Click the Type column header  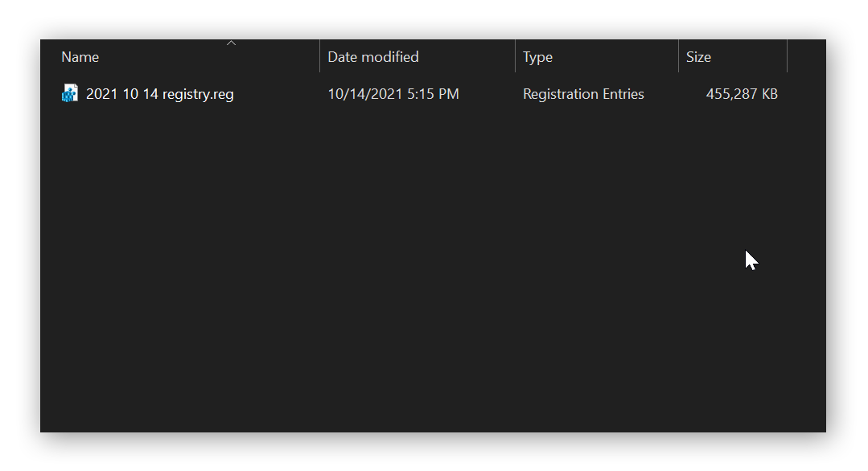pos(537,56)
